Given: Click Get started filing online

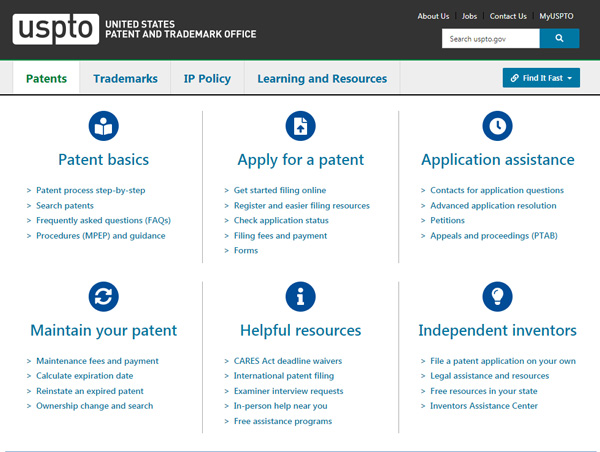Looking at the screenshot, I should pyautogui.click(x=280, y=190).
